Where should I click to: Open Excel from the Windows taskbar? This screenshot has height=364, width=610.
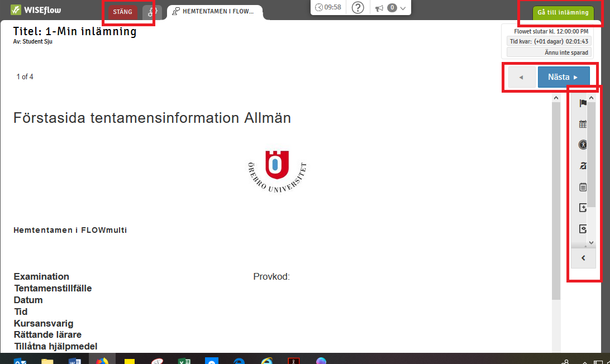click(x=184, y=360)
